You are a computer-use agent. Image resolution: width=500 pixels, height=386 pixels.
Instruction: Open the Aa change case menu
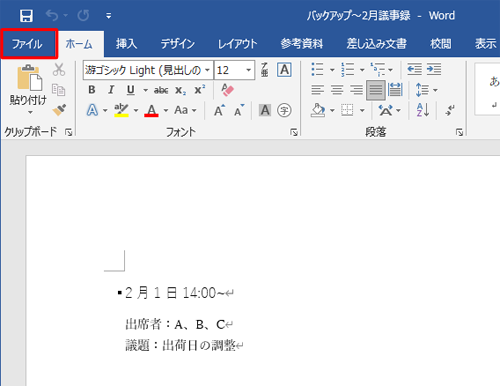click(185, 110)
